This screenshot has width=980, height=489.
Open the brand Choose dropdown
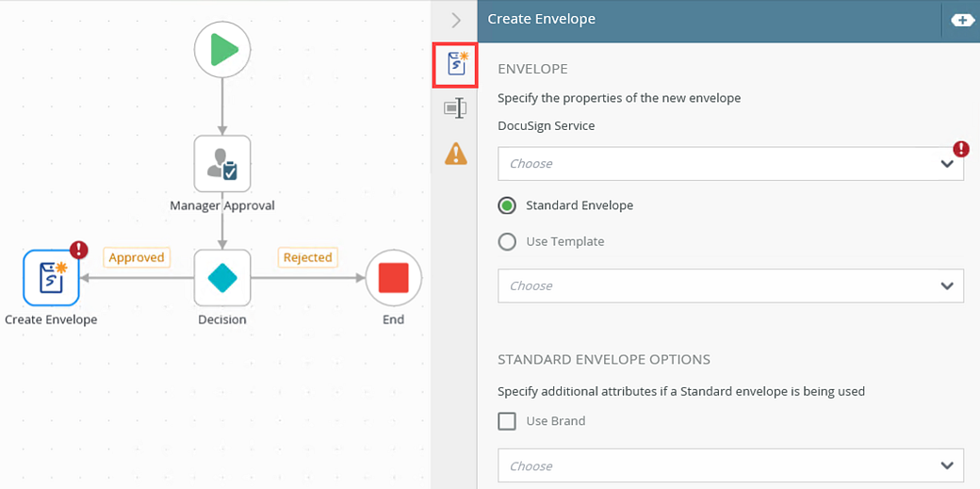pyautogui.click(x=730, y=465)
